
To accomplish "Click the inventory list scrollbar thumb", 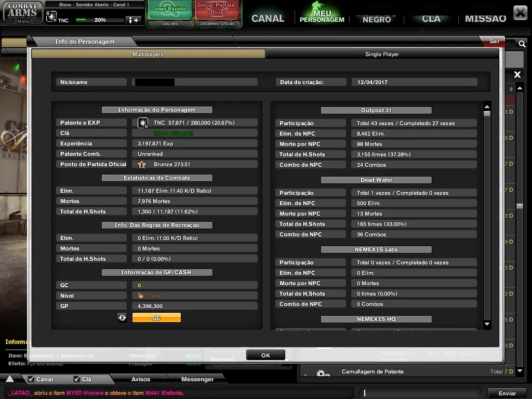I will [520, 206].
